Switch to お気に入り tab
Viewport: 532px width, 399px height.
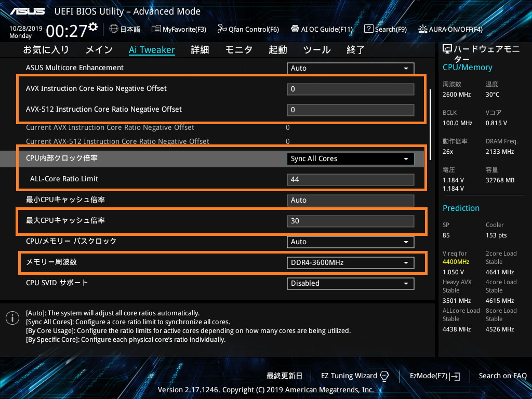[x=46, y=50]
